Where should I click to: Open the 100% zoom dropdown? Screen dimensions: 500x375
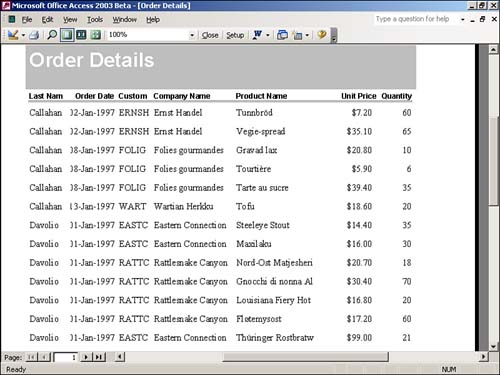[x=192, y=35]
